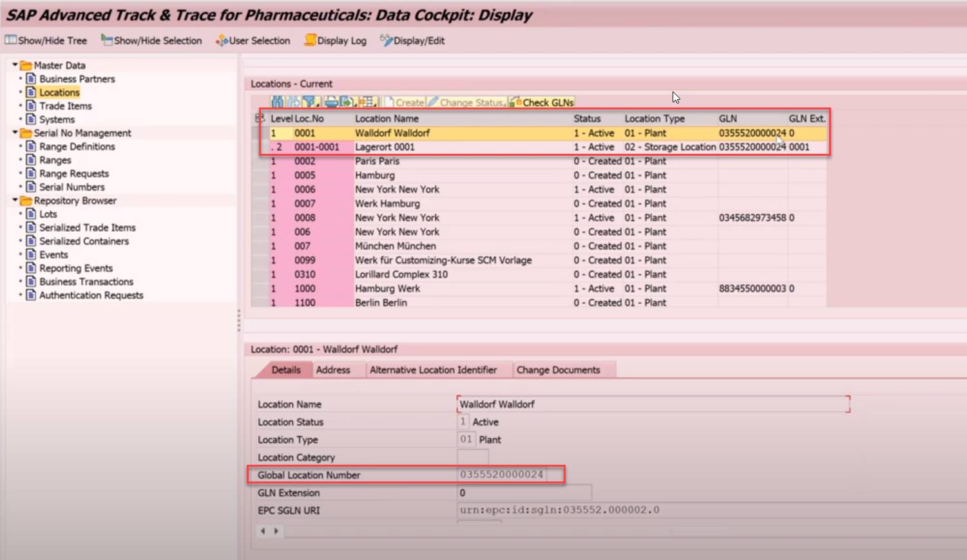Viewport: 967px width, 560px height.
Task: Open Reporting Events tree node
Action: pyautogui.click(x=75, y=268)
